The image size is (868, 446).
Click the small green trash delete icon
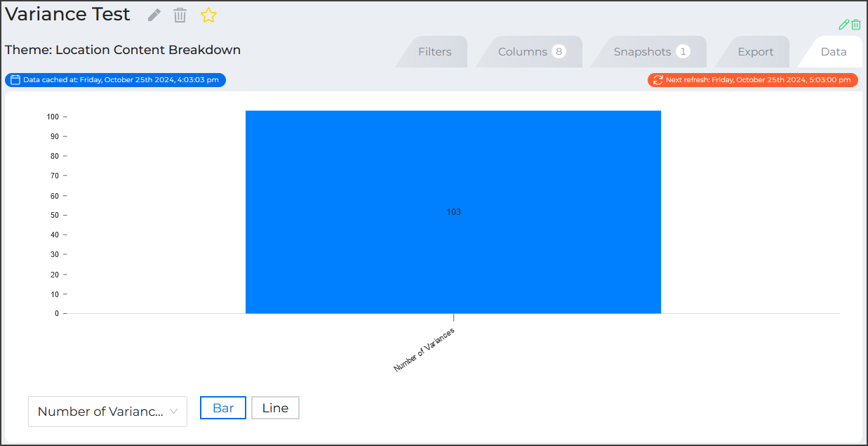point(856,25)
